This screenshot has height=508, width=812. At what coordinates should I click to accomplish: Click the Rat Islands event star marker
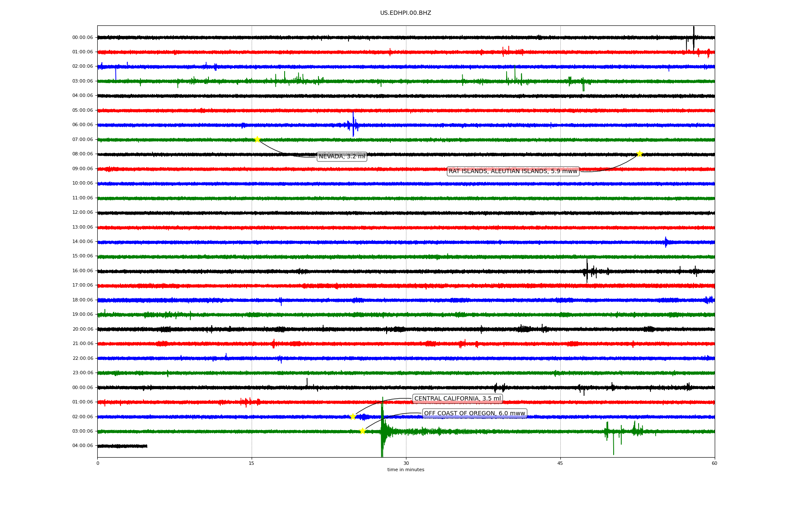[x=639, y=154]
